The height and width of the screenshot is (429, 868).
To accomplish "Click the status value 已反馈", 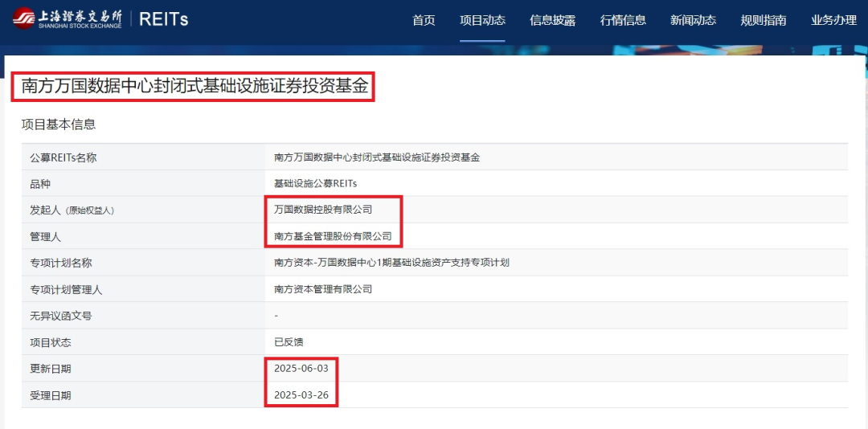I will (x=289, y=343).
